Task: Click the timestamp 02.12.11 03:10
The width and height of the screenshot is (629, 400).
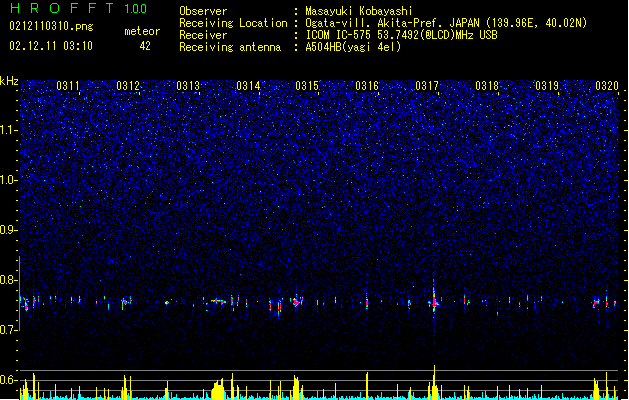Action: (x=51, y=46)
